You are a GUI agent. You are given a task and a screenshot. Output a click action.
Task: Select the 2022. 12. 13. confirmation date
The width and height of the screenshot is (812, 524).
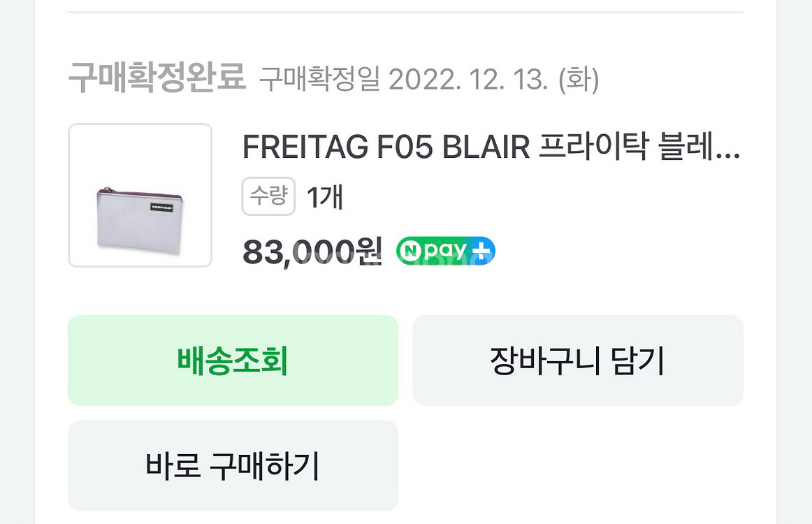pos(468,80)
